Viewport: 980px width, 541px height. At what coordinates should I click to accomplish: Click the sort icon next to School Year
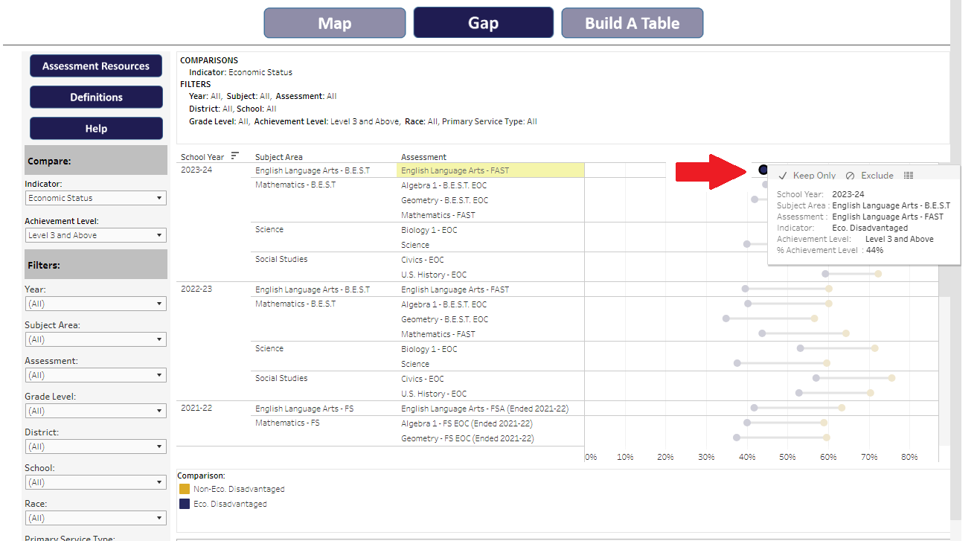(236, 156)
